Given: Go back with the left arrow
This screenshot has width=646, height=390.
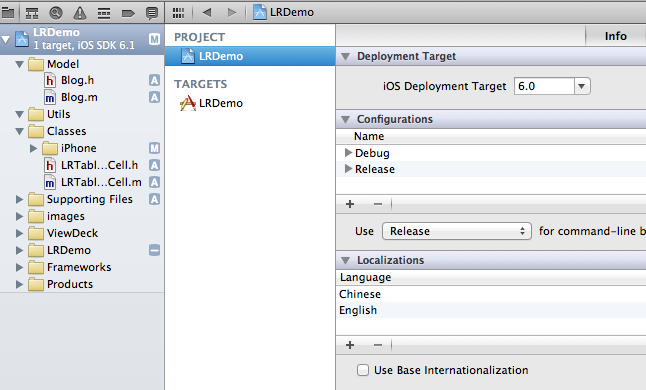Looking at the screenshot, I should click(x=207, y=13).
